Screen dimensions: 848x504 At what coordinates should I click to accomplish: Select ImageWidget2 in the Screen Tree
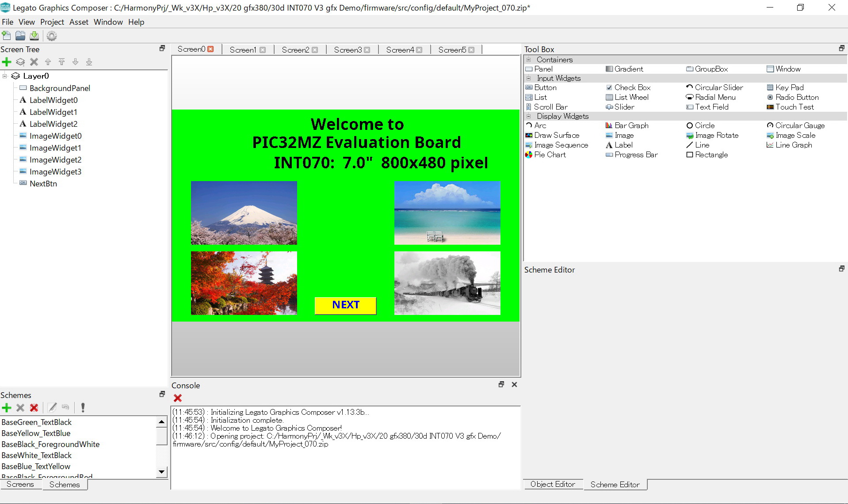(x=55, y=159)
